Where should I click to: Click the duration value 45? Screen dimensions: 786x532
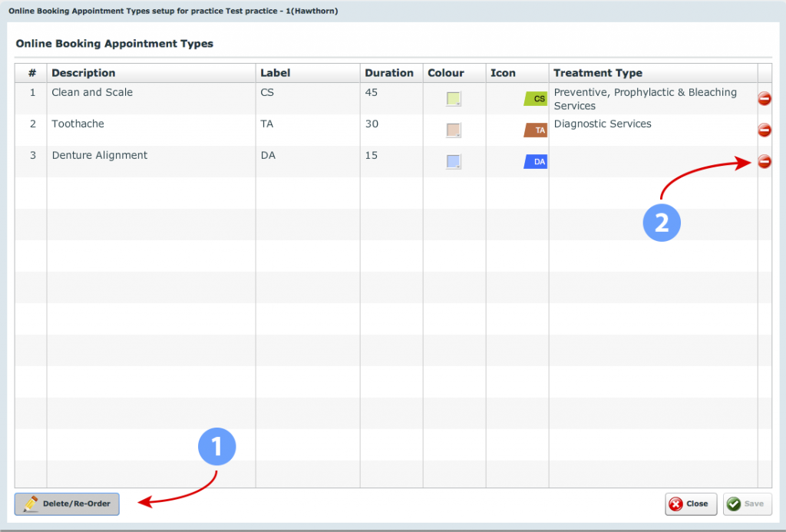(x=372, y=92)
